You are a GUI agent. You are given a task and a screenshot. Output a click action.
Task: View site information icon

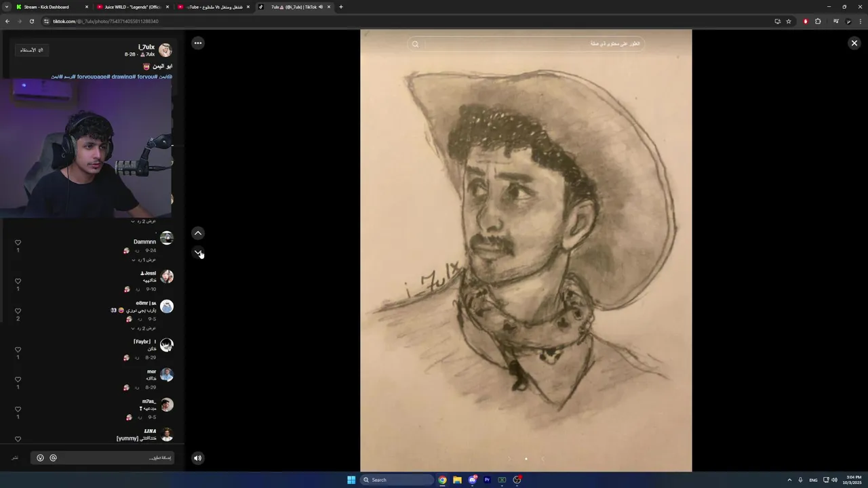point(47,21)
